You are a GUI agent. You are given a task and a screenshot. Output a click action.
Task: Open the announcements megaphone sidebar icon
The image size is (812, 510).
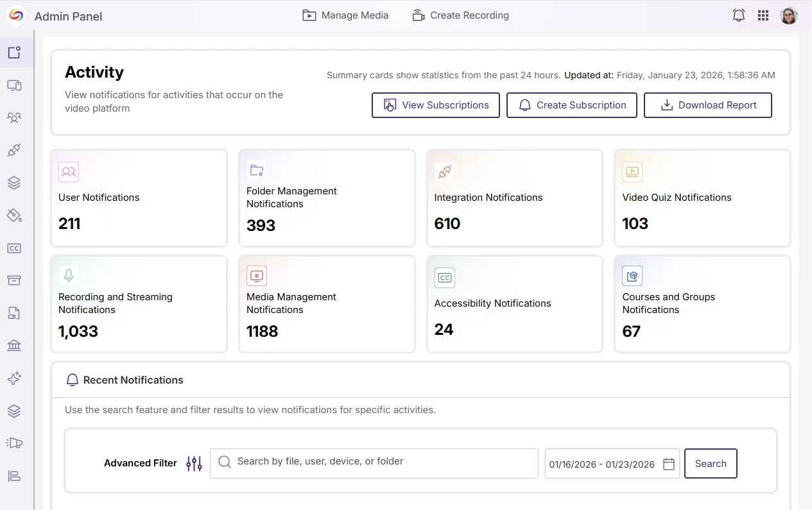tap(14, 443)
